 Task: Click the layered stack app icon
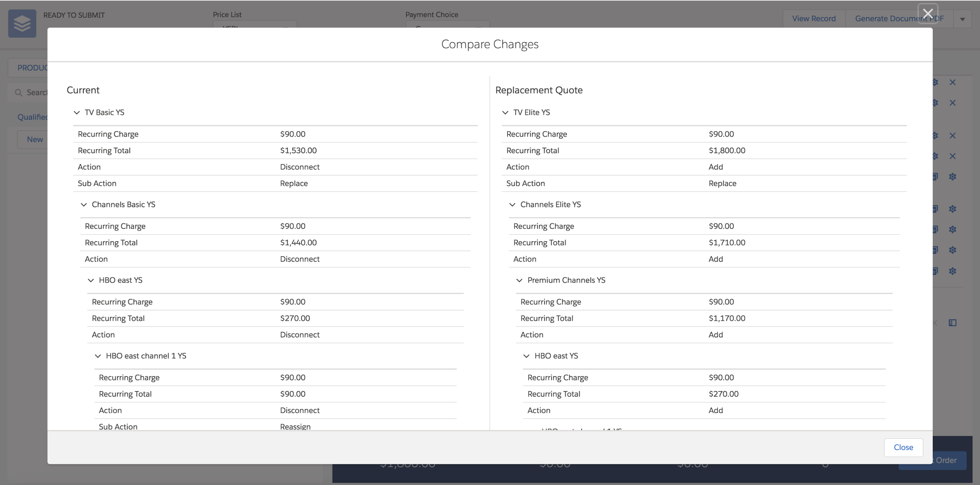point(22,23)
